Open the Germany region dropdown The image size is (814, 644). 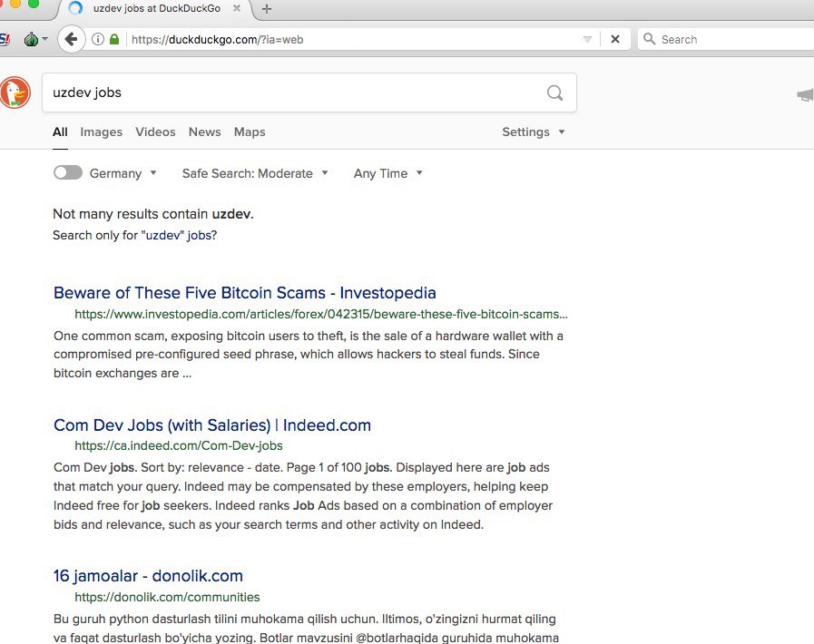pyautogui.click(x=123, y=173)
